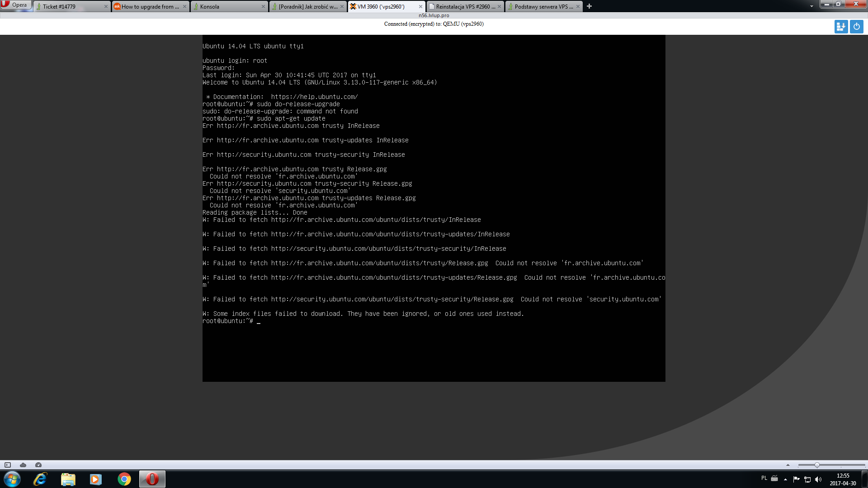Expand hidden system tray icons

point(785,479)
